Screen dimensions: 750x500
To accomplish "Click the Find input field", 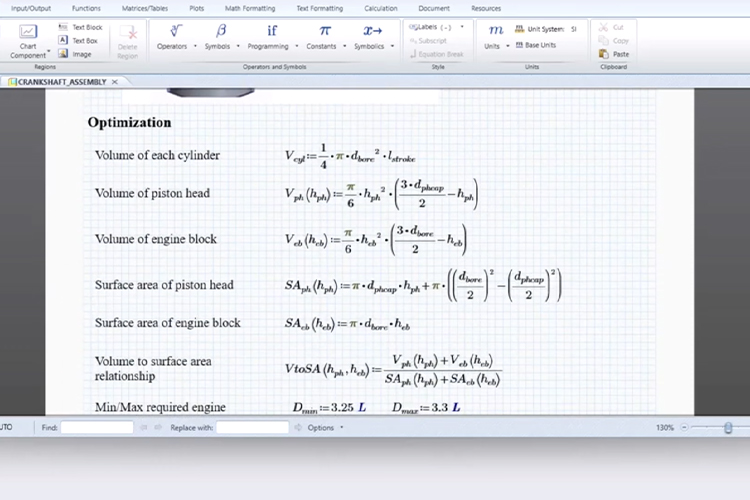I will 97,427.
